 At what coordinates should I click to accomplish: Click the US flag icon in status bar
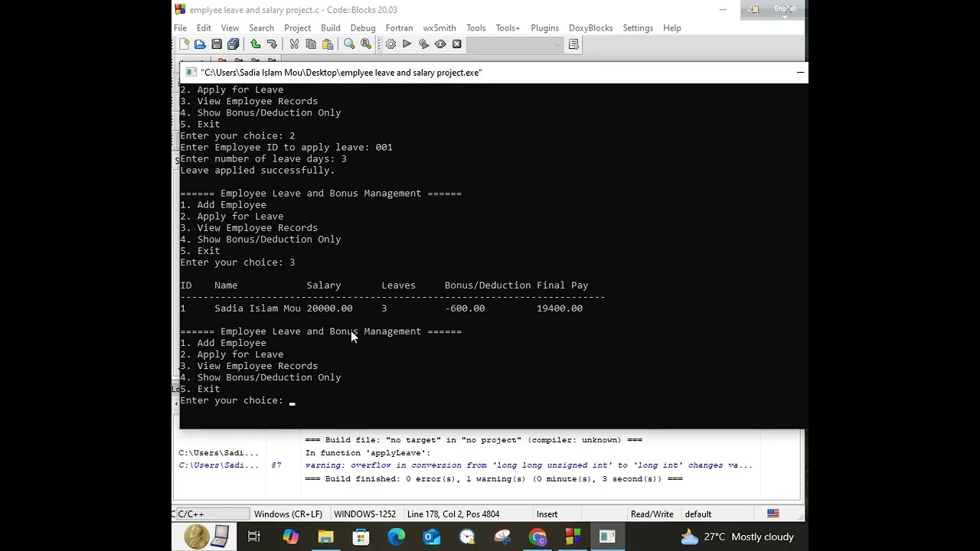coord(773,514)
